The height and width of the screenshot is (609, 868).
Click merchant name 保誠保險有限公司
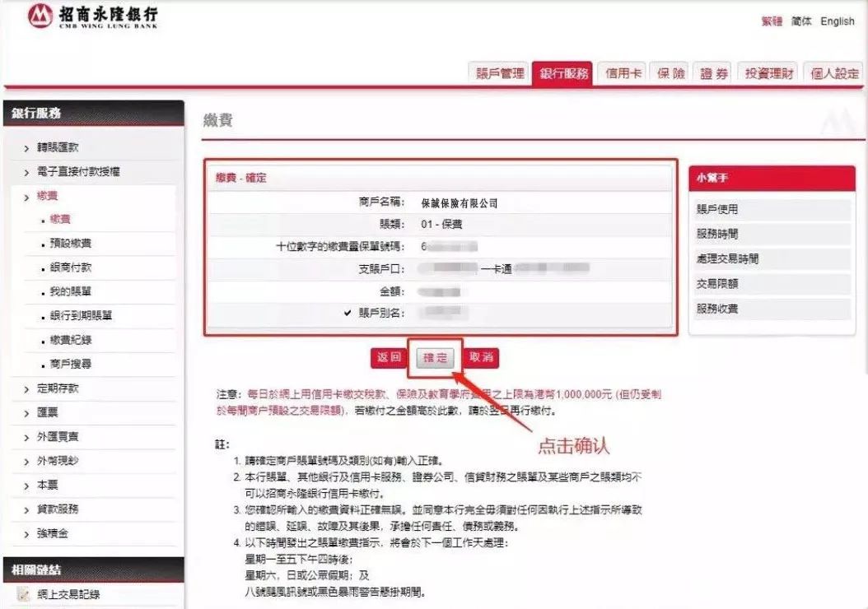click(460, 203)
